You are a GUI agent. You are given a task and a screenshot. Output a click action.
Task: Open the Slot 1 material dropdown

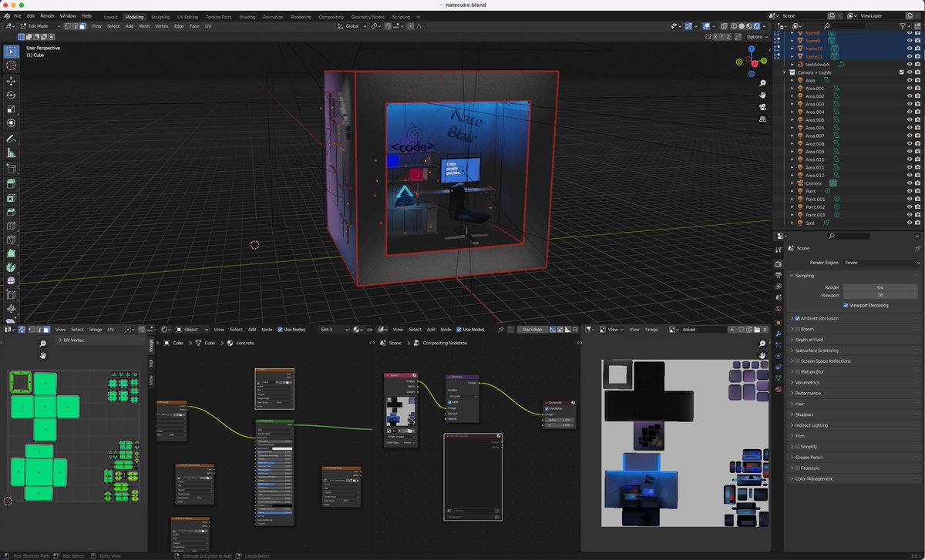click(x=335, y=330)
